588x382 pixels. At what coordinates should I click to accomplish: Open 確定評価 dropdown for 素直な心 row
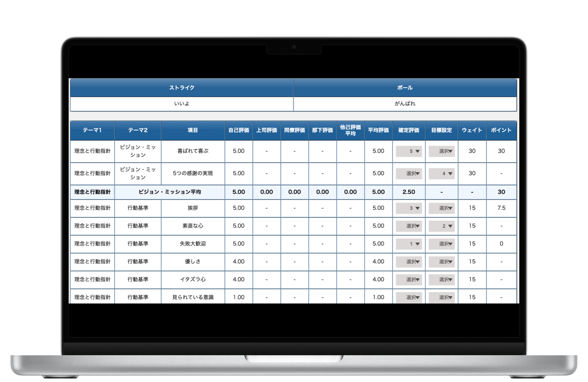[409, 226]
